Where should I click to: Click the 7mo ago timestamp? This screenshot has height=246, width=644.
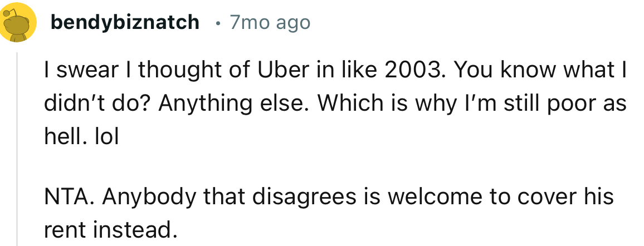(x=270, y=22)
